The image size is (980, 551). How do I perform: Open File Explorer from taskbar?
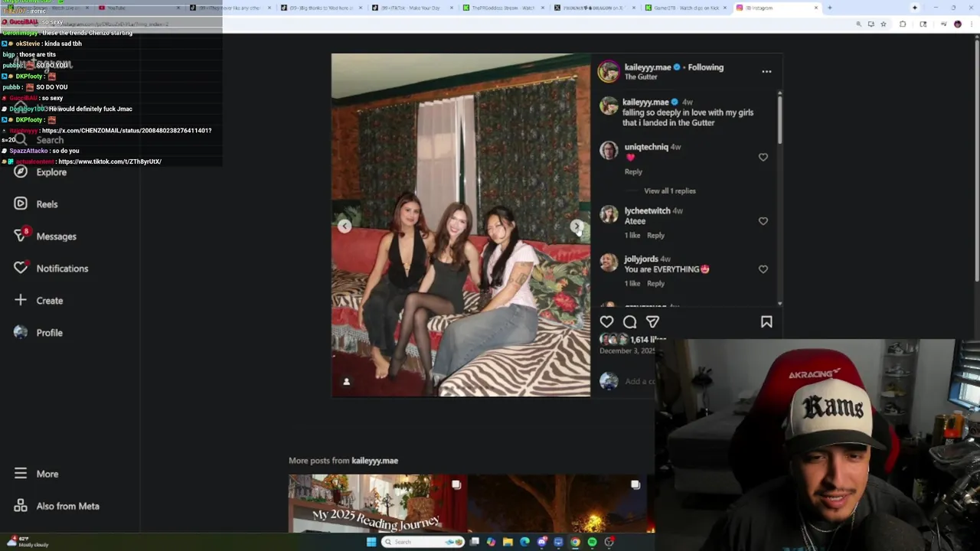tap(508, 542)
